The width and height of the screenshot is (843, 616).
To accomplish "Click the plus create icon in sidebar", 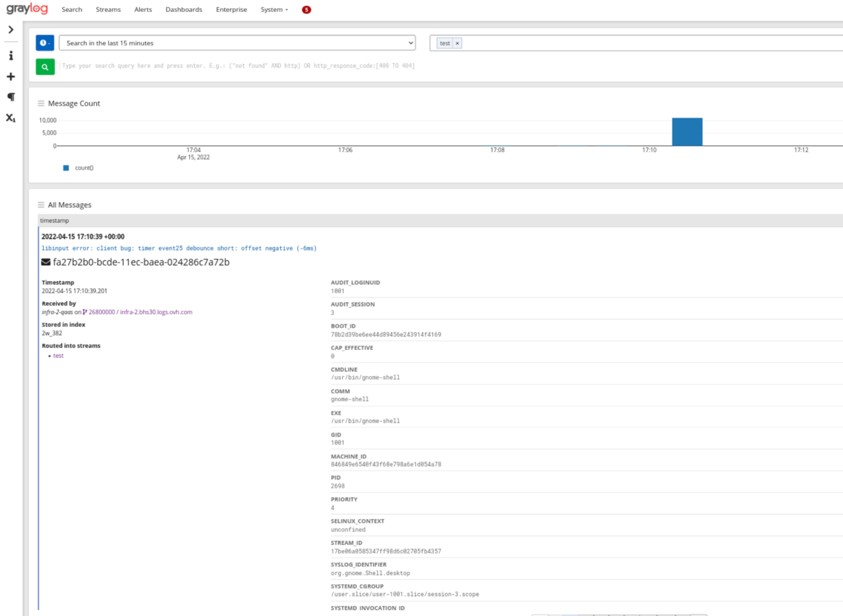I will (11, 76).
